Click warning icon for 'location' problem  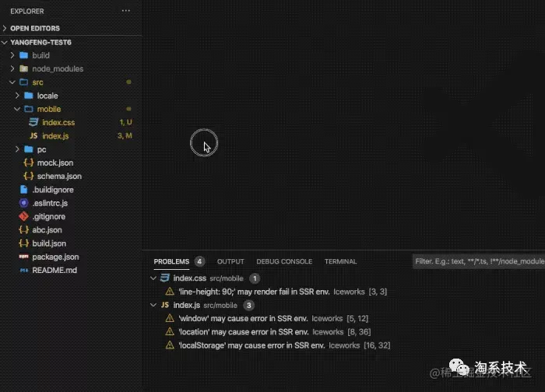pyautogui.click(x=170, y=331)
